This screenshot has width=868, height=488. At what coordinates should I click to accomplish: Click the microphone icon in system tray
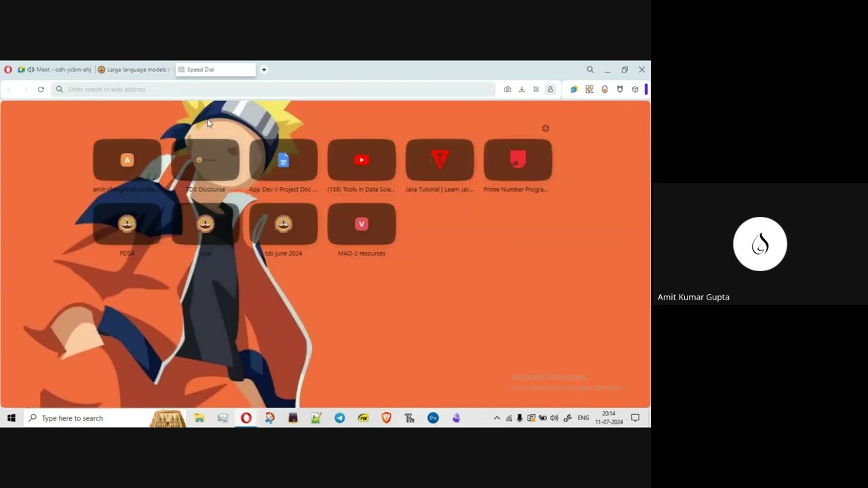click(x=519, y=418)
